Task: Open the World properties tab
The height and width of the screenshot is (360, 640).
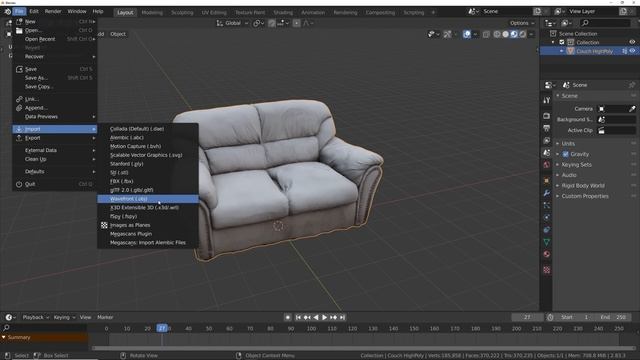Action: pyautogui.click(x=547, y=164)
